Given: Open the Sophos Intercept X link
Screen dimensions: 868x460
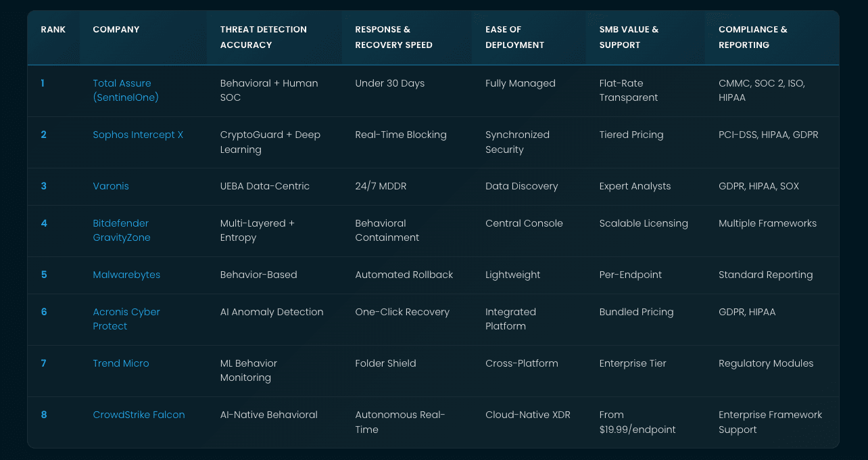Looking at the screenshot, I should 138,135.
